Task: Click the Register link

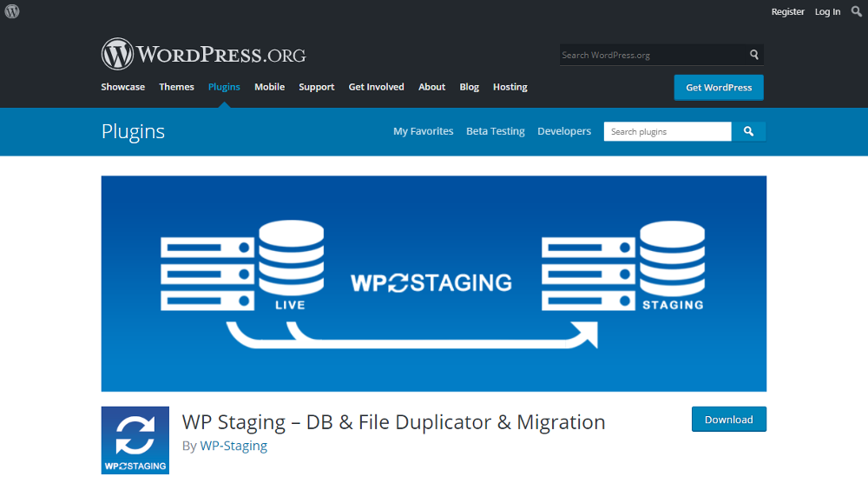Action: (x=787, y=11)
